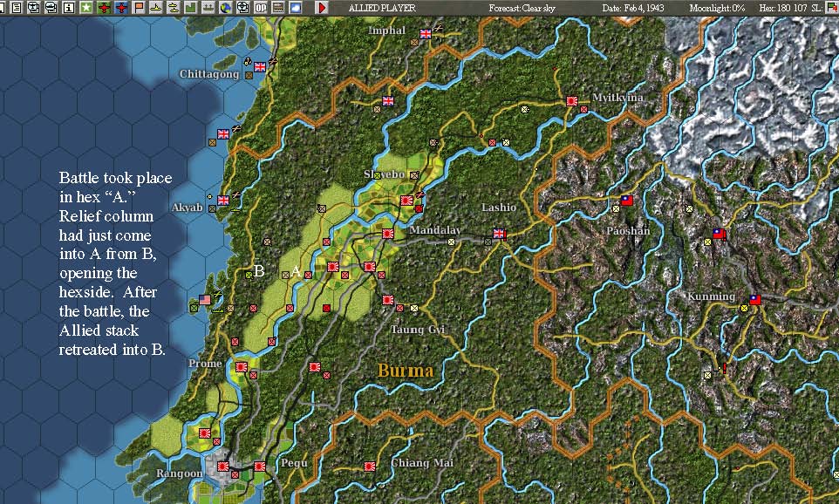Open the document report list icon
This screenshot has width=839, height=504.
coord(17,8)
